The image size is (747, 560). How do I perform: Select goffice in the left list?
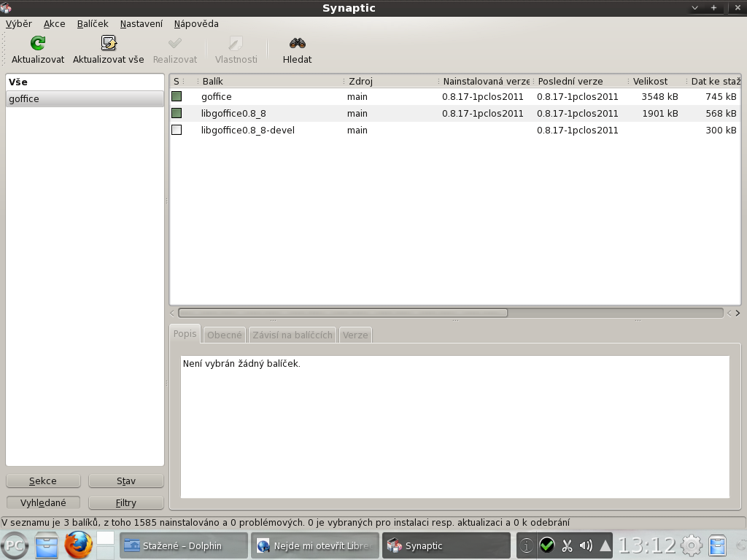click(85, 98)
